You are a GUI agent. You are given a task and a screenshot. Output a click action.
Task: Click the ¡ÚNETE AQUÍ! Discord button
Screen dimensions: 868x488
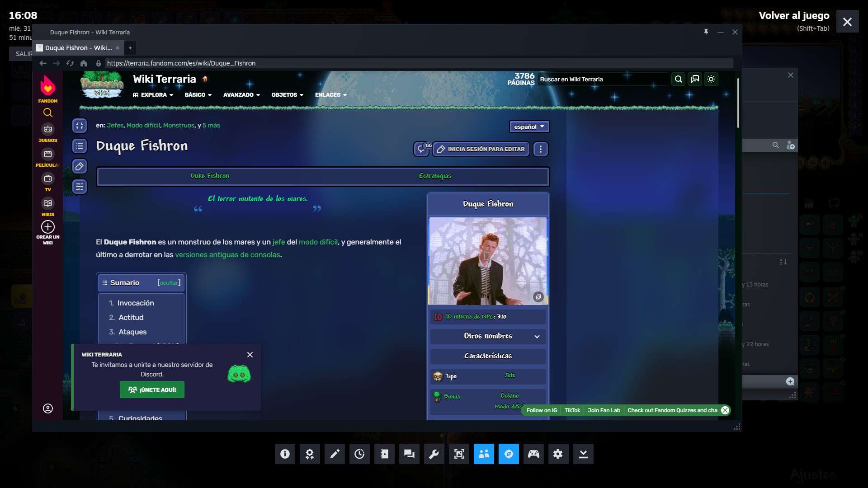point(152,389)
